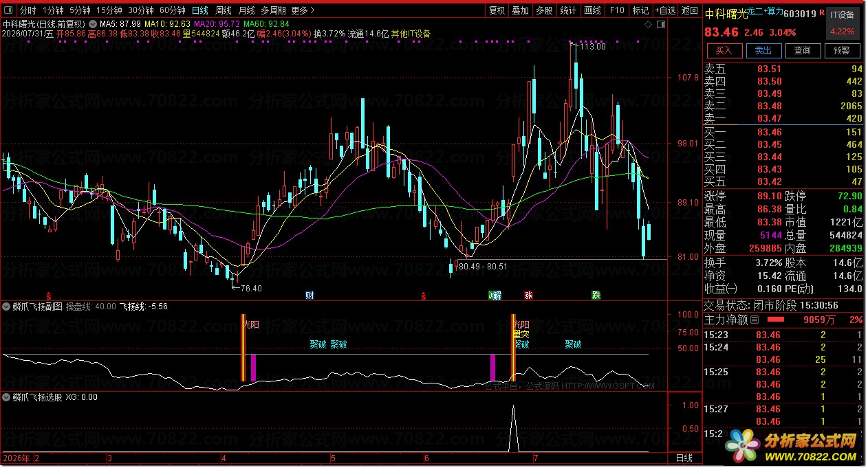Click the window-restore icon at chart top right

coord(661,23)
